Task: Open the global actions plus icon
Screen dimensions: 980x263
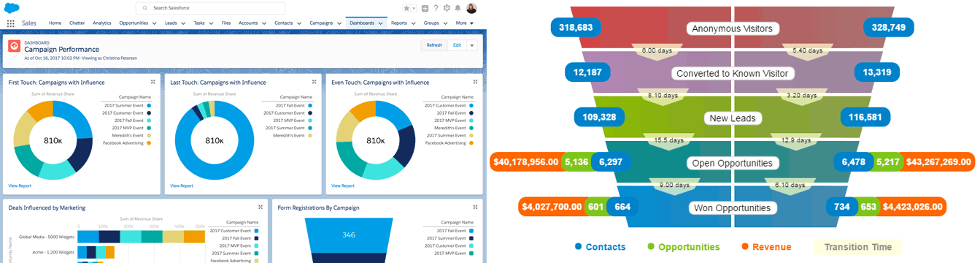Action: (x=425, y=8)
